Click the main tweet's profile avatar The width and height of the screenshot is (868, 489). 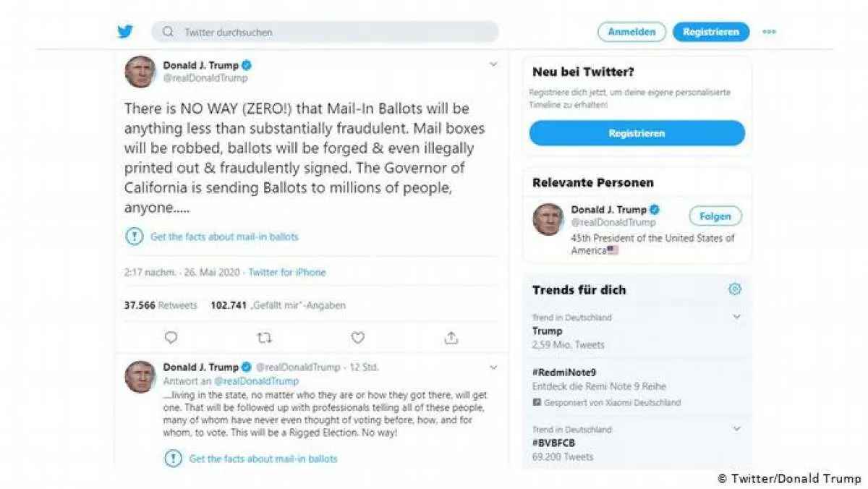click(x=140, y=72)
